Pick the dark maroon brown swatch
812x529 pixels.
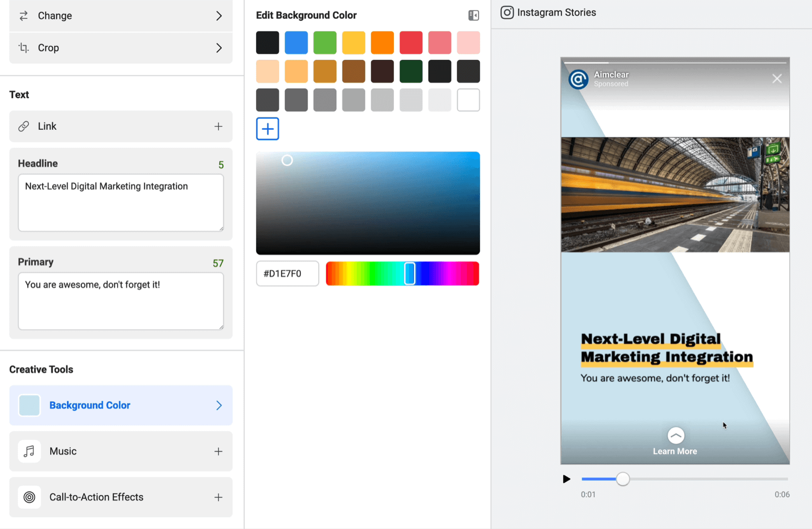(382, 71)
